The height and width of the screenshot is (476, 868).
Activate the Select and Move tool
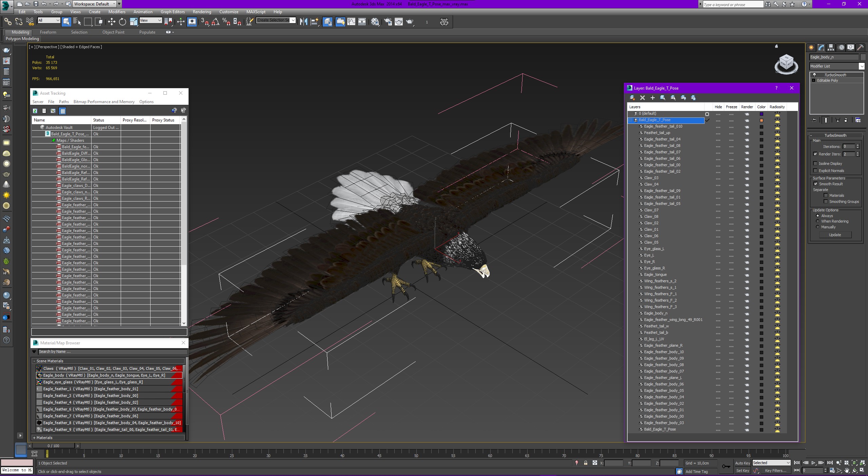(112, 22)
